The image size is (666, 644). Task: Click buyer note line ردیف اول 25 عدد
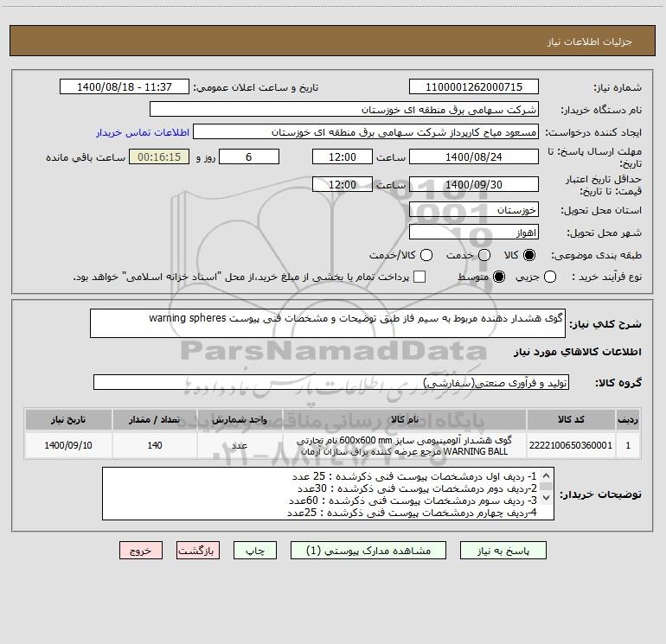click(414, 476)
